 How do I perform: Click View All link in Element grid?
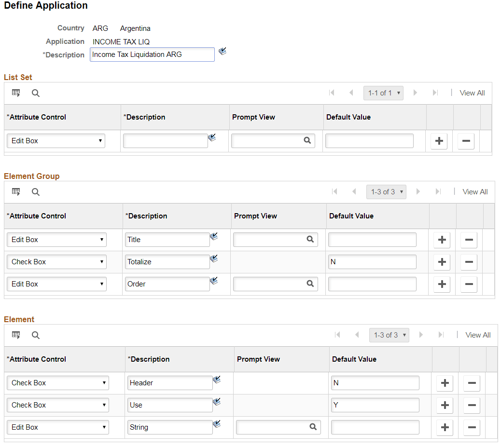(478, 335)
